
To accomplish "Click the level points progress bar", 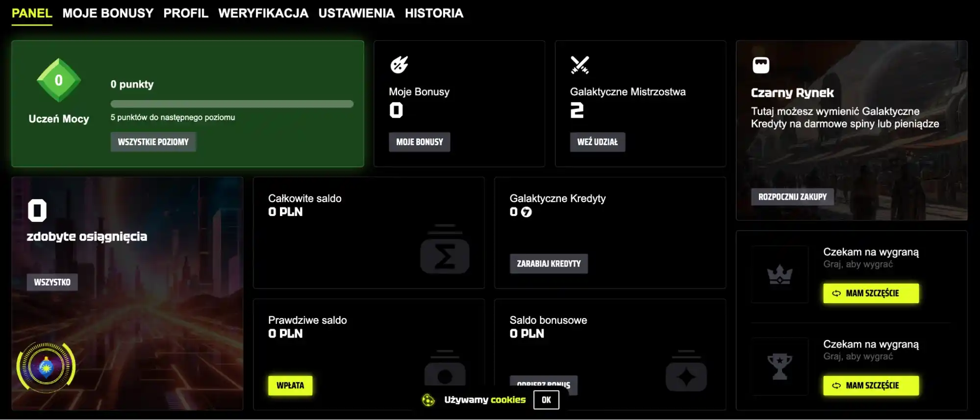I will (x=232, y=104).
